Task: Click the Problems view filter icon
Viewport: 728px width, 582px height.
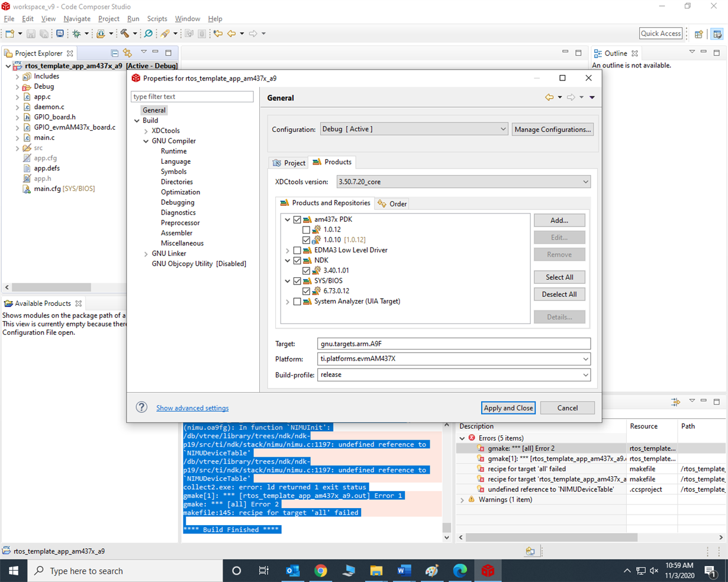Action: click(675, 402)
